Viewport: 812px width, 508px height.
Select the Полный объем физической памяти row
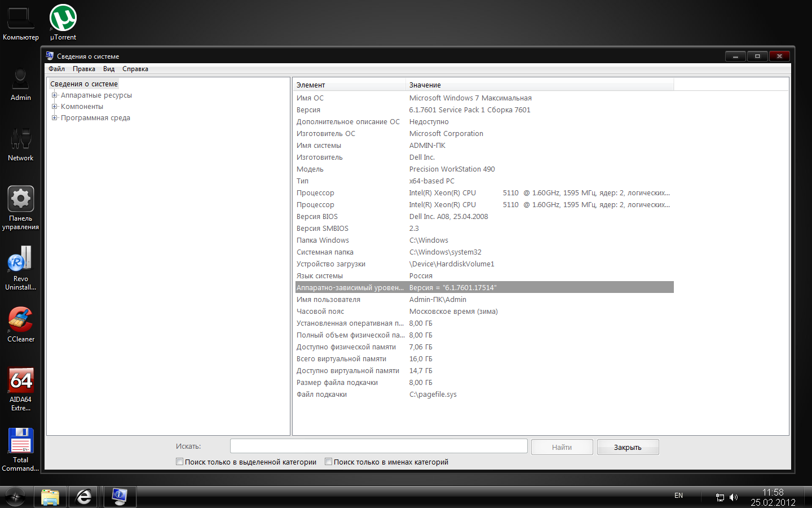[x=484, y=335]
